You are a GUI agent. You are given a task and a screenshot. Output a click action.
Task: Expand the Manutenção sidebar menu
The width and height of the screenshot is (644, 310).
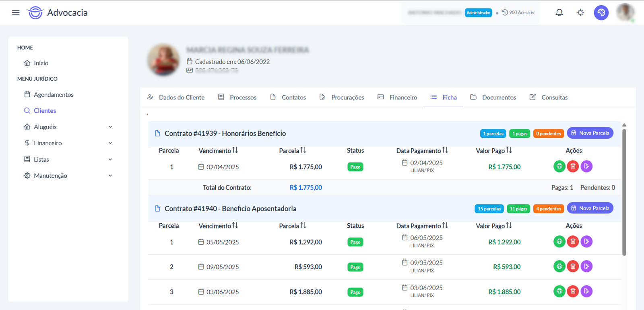pyautogui.click(x=68, y=176)
